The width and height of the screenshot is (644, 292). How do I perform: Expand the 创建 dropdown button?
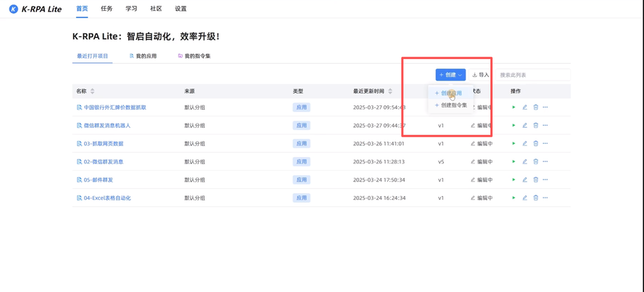click(x=450, y=75)
